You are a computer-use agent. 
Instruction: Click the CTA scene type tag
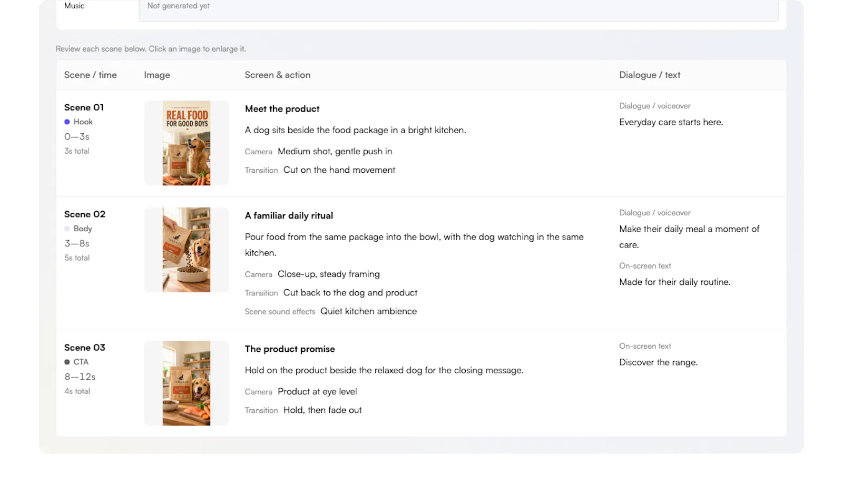click(x=76, y=362)
